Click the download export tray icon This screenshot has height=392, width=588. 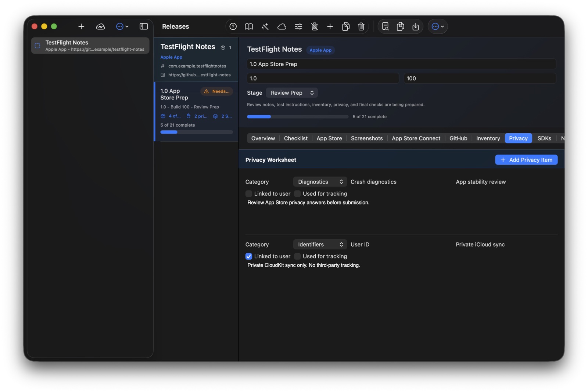[416, 26]
